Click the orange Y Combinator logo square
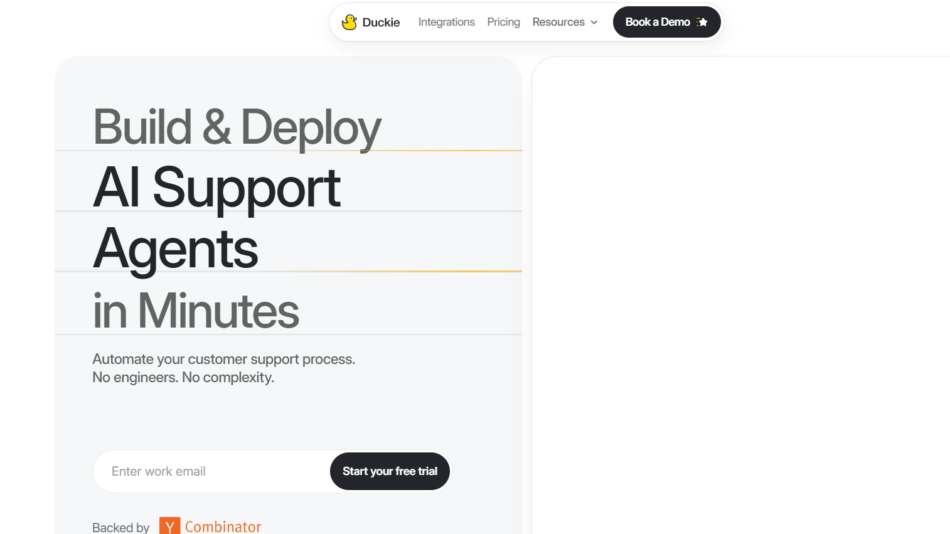Image resolution: width=950 pixels, height=534 pixels. coord(170,526)
